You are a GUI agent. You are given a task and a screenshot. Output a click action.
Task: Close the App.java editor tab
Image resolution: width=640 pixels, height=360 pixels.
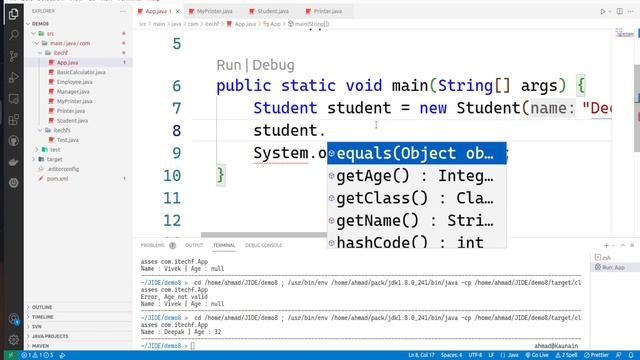(x=178, y=11)
